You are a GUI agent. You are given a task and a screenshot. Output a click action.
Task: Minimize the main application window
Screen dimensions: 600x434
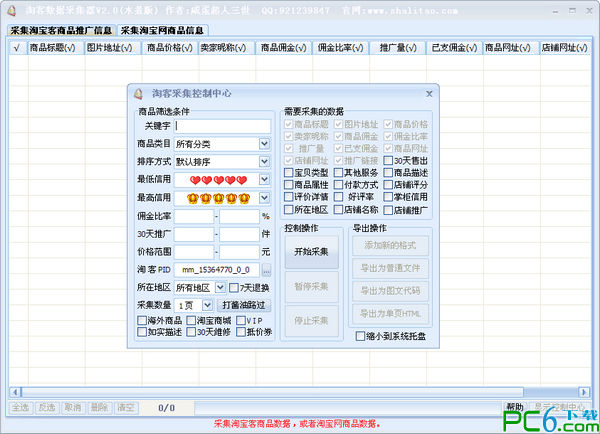click(x=555, y=11)
